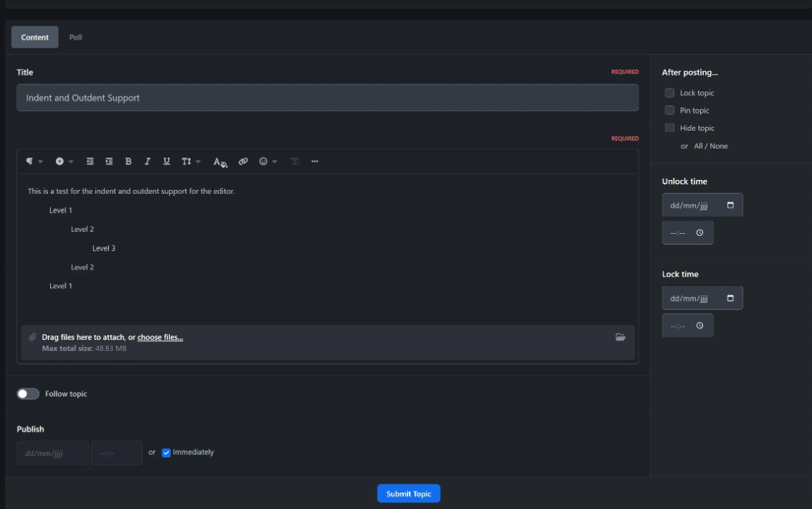
Task: Open the clock picker in Unlock time field
Action: [x=699, y=233]
